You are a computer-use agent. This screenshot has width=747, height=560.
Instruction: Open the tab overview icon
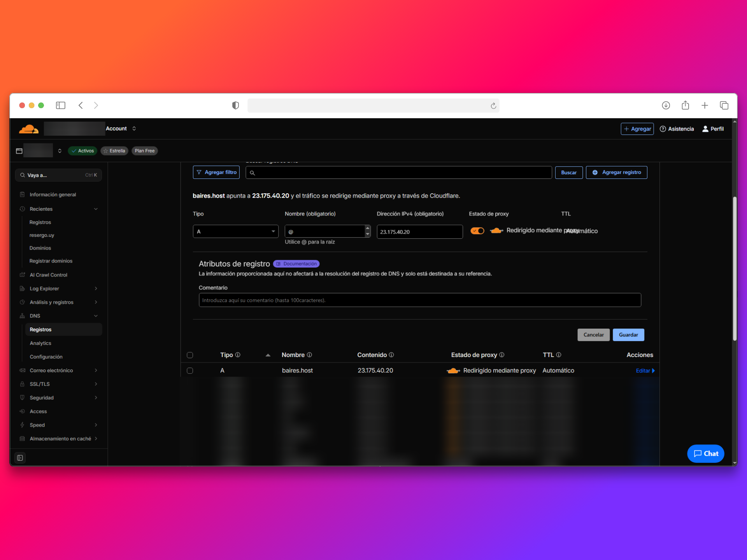click(x=724, y=105)
